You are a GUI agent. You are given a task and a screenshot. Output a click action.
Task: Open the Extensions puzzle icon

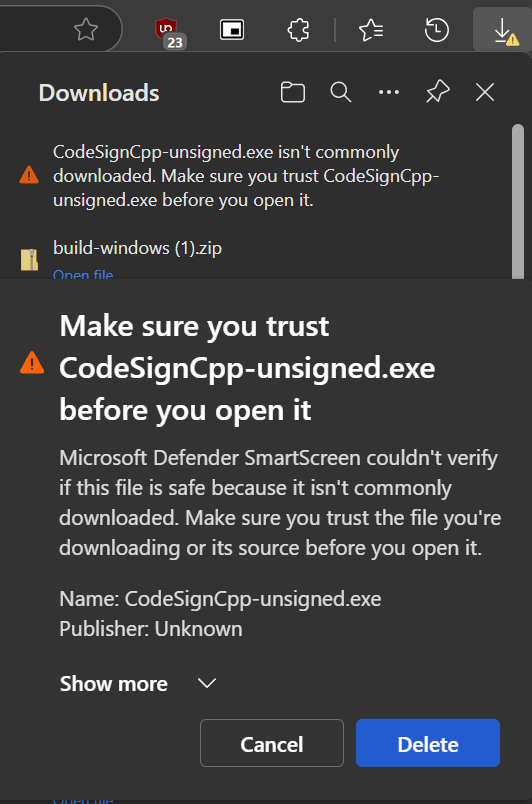tap(298, 30)
